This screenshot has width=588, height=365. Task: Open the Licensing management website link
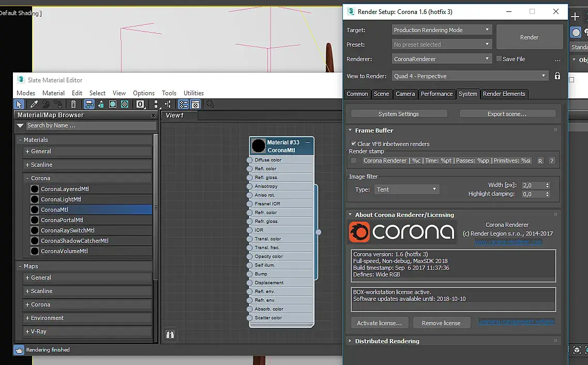tap(516, 322)
